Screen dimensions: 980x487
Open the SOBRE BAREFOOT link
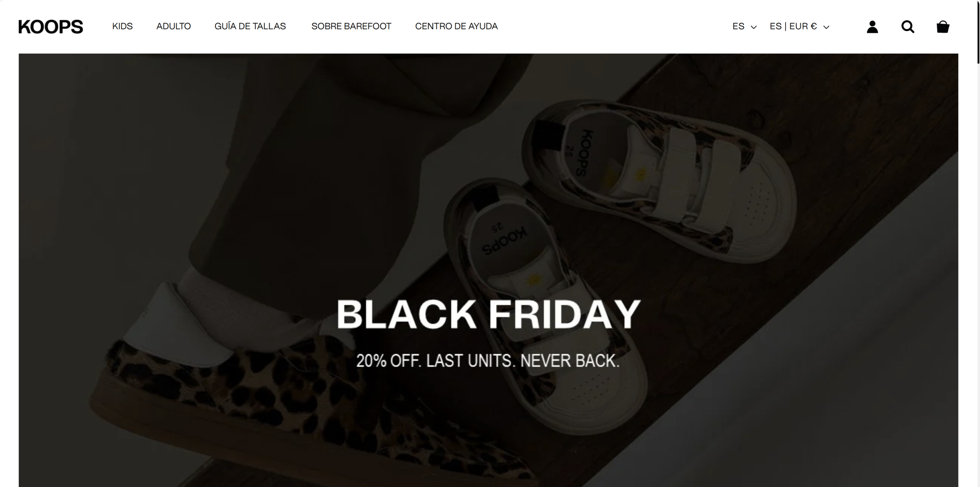click(351, 26)
